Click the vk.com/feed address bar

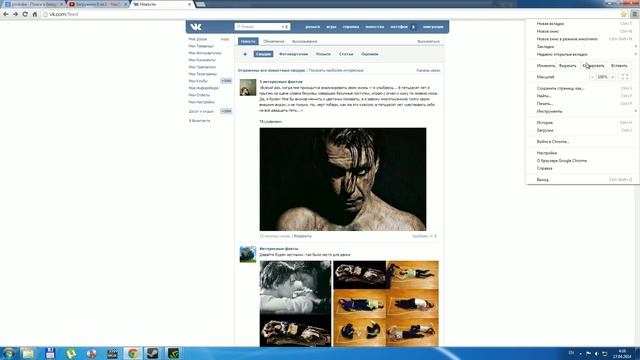[x=330, y=14]
